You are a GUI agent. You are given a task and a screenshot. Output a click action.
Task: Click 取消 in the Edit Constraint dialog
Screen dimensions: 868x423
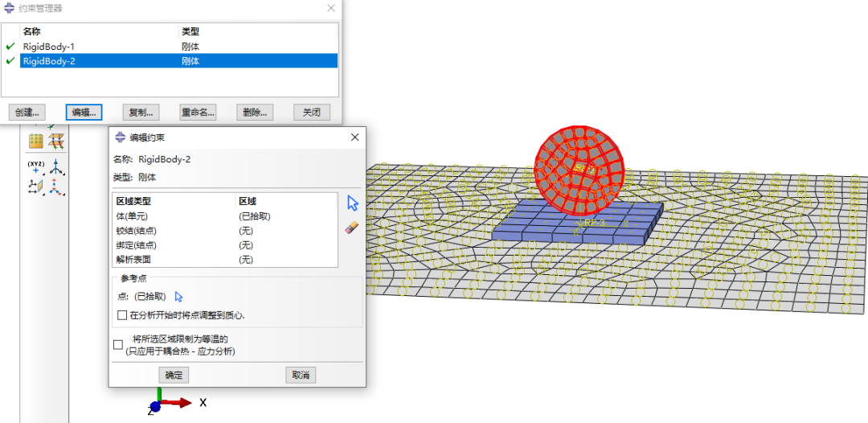301,375
